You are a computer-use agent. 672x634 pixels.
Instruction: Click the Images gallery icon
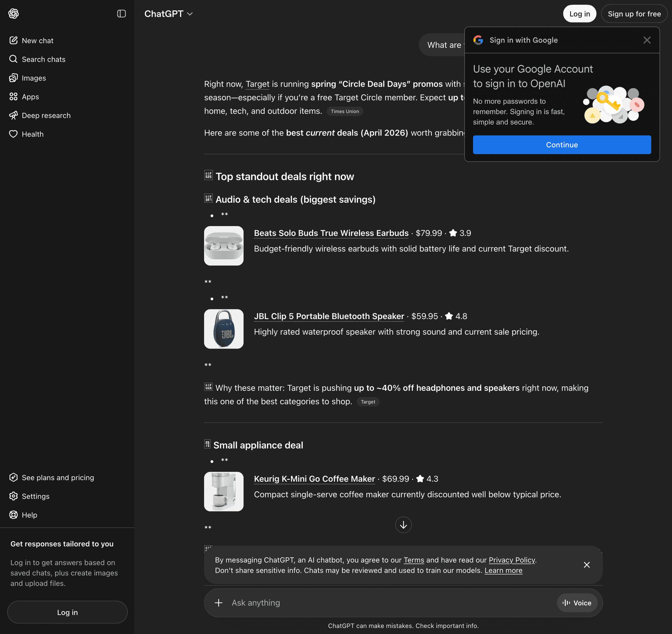(14, 78)
